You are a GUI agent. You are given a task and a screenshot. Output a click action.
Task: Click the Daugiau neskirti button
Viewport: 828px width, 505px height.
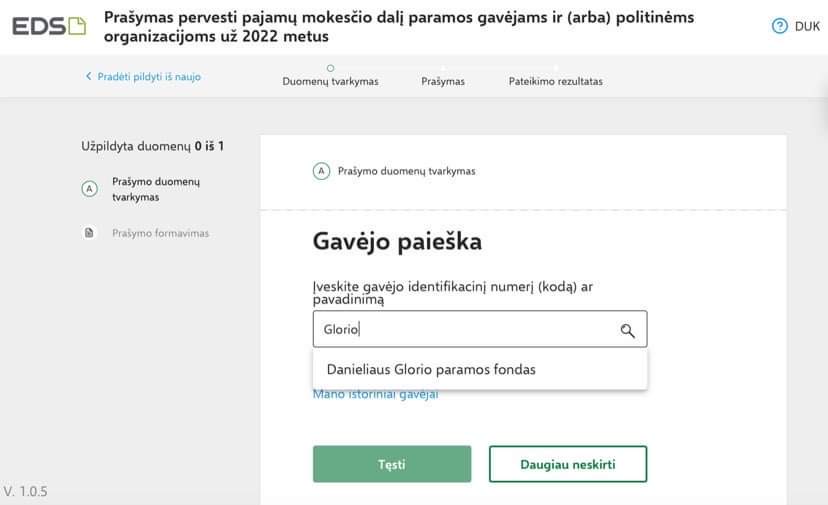click(x=567, y=464)
